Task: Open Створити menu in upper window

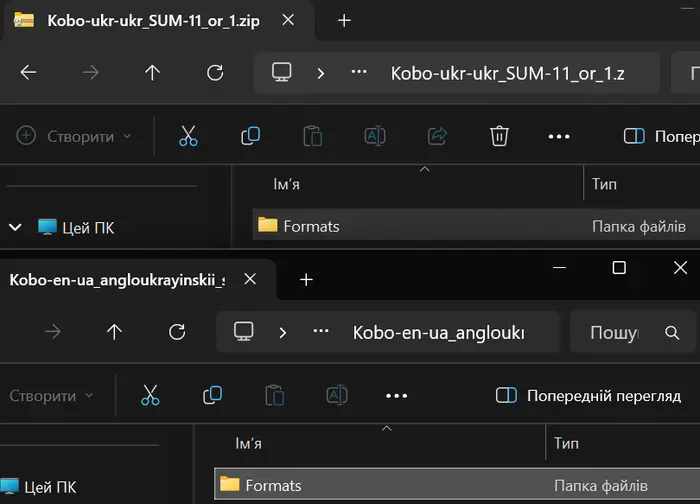Action: click(74, 136)
